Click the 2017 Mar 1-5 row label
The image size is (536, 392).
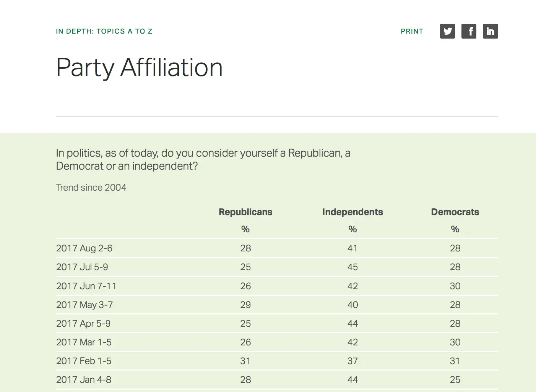click(x=84, y=342)
